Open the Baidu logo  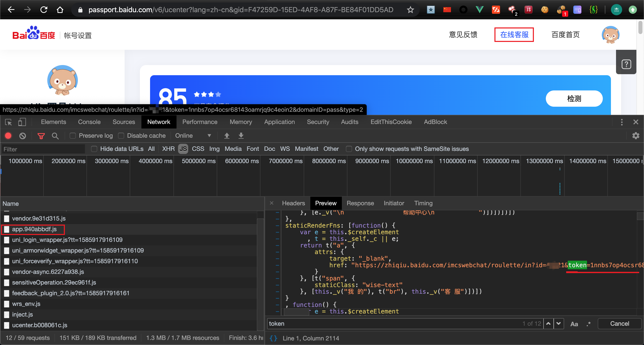click(34, 33)
